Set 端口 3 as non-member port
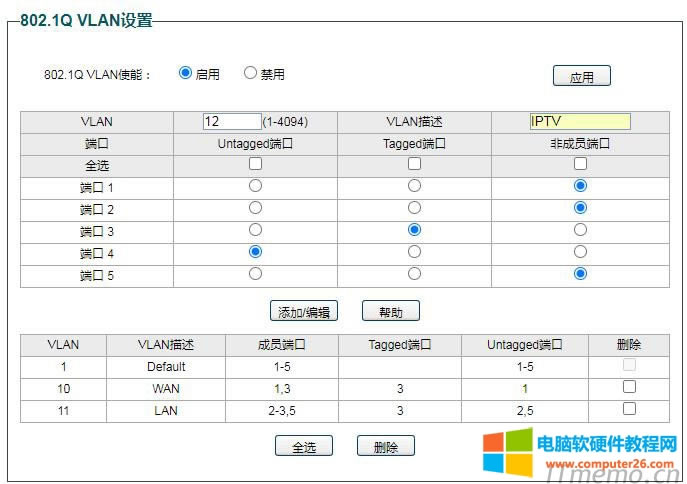Viewport: 687px width, 484px height. 580,230
